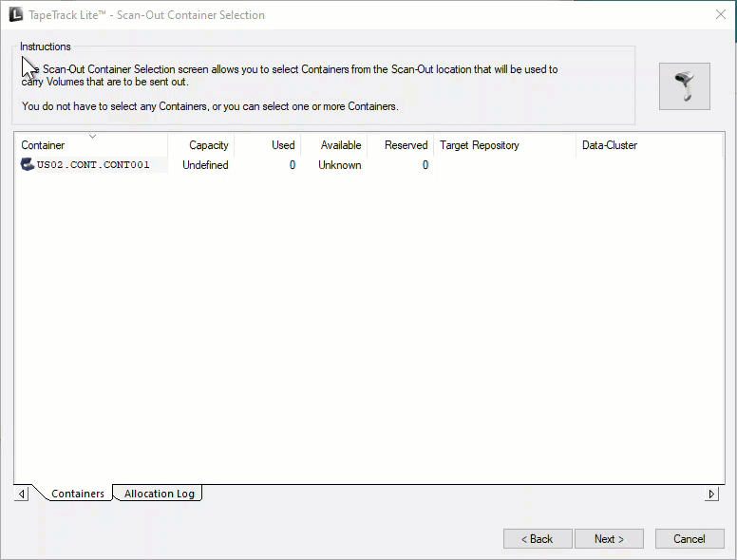The image size is (737, 560).
Task: Click the Used value 0 cell
Action: click(x=293, y=165)
